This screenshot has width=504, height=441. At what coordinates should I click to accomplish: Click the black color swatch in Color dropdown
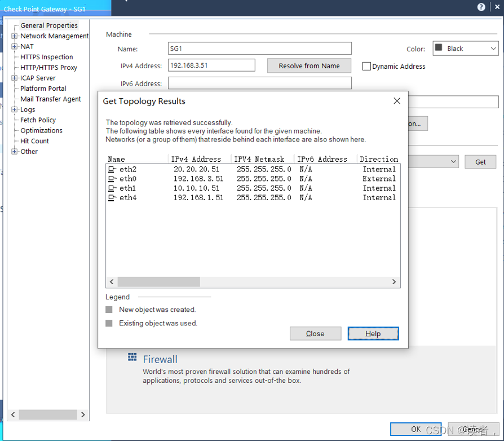point(439,47)
